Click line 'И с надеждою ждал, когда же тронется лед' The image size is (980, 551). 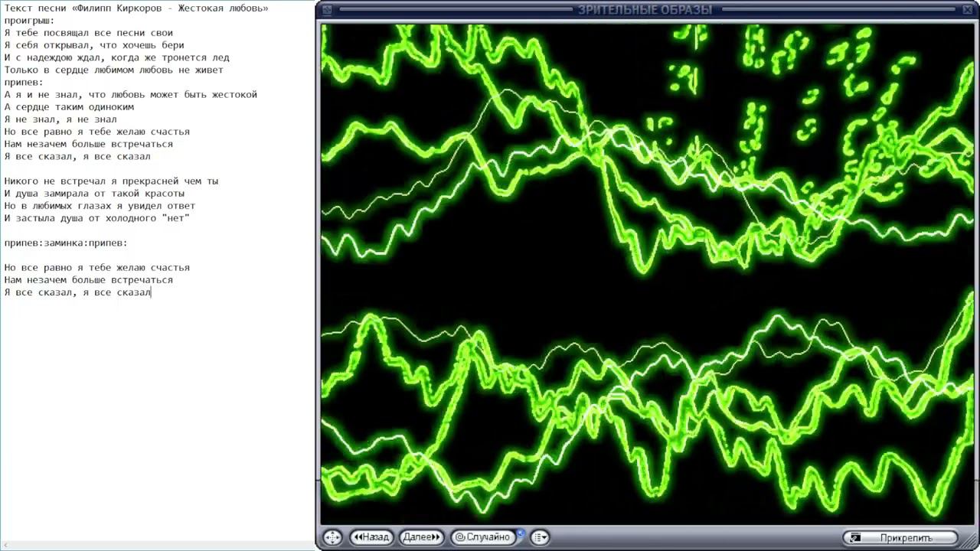(116, 57)
